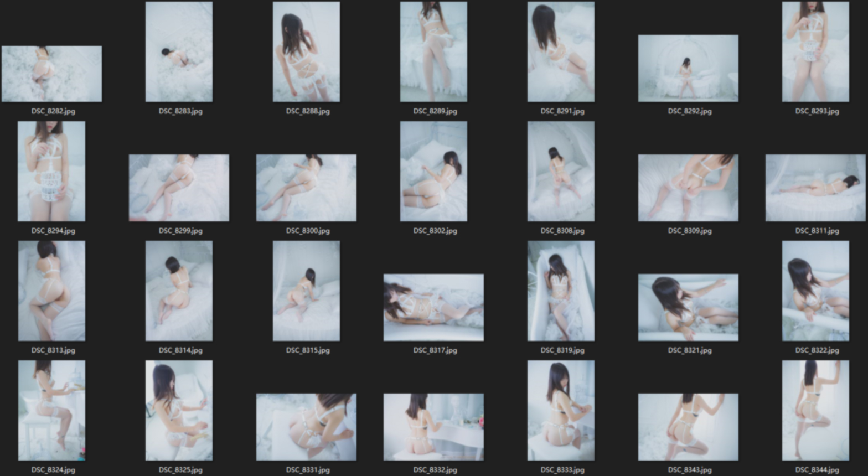Click the file name text DSC_8321.jpg
The image size is (868, 476).
coord(690,350)
